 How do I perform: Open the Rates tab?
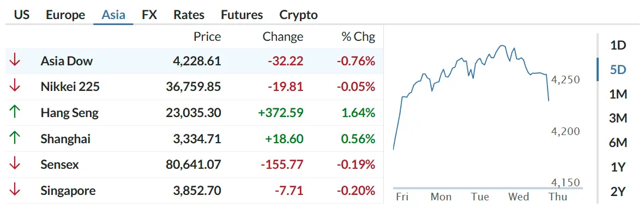coord(189,15)
